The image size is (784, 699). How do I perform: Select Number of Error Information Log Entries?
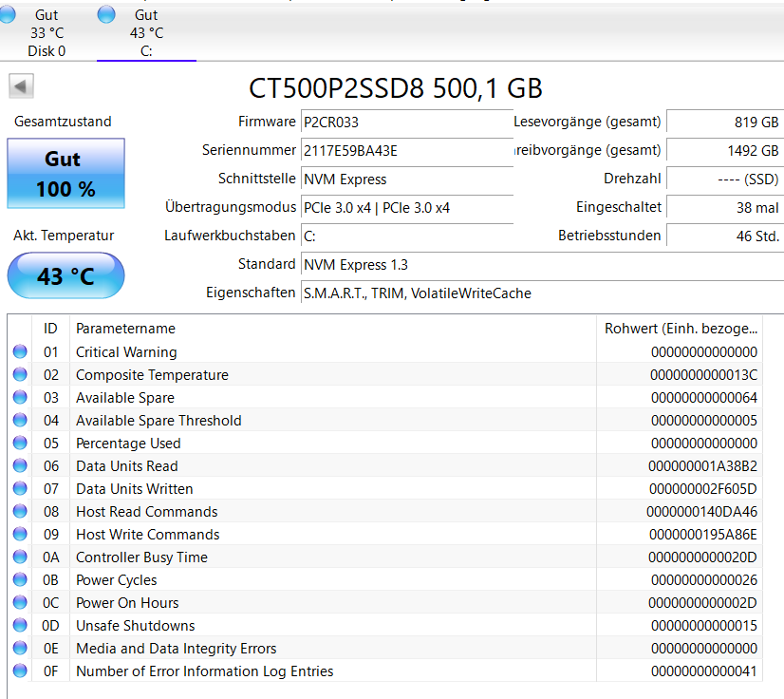[x=204, y=671]
